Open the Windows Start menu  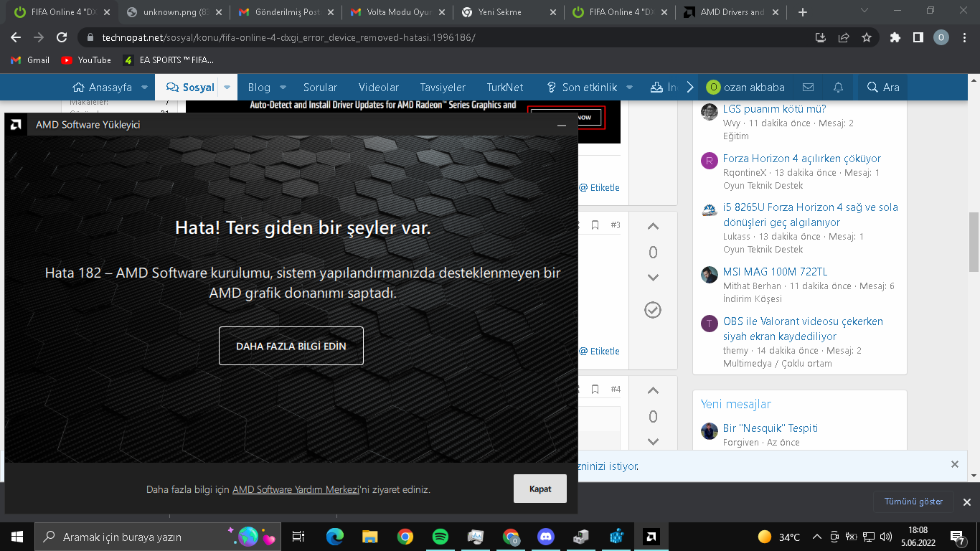[17, 537]
